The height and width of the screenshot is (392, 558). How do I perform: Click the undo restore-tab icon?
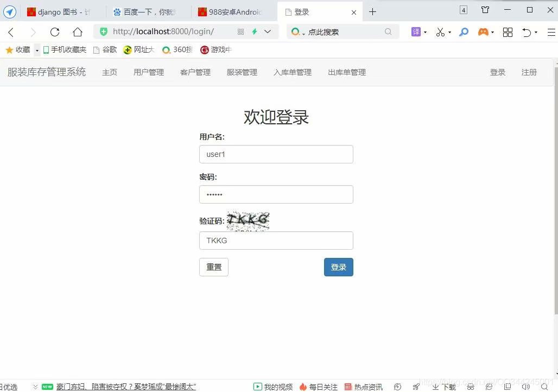pyautogui.click(x=527, y=33)
